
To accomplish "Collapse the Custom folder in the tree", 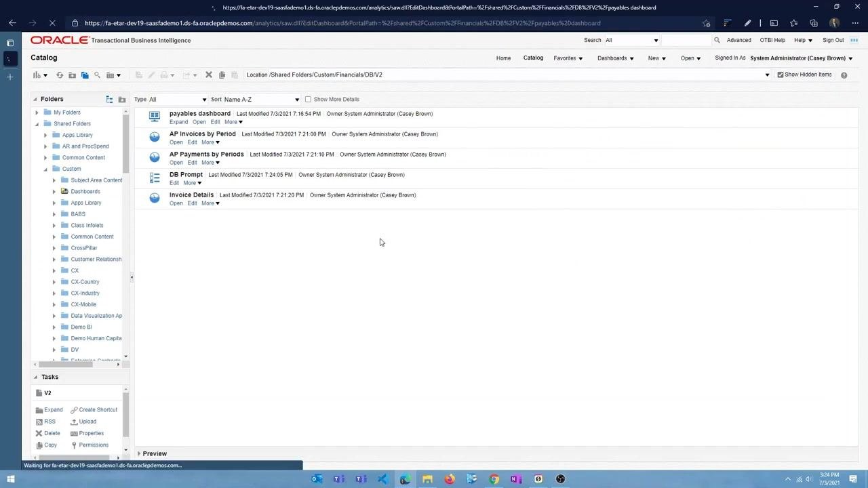I will coord(45,169).
